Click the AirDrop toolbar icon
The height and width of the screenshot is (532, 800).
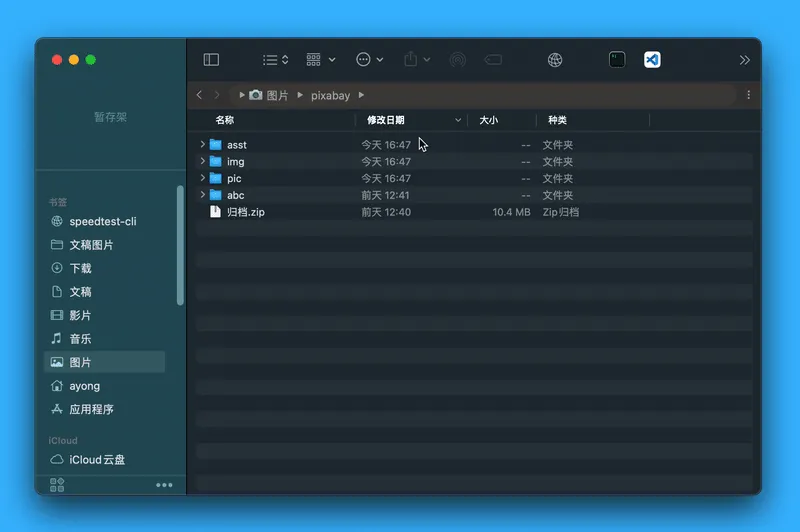[x=458, y=60]
